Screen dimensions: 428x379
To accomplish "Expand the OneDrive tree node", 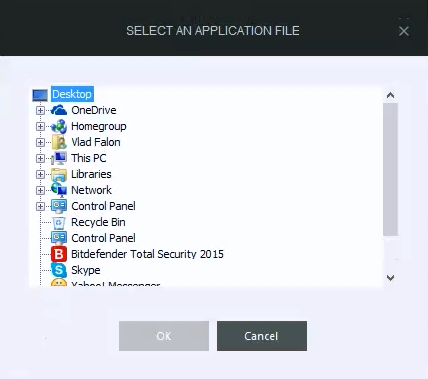I will click(40, 110).
